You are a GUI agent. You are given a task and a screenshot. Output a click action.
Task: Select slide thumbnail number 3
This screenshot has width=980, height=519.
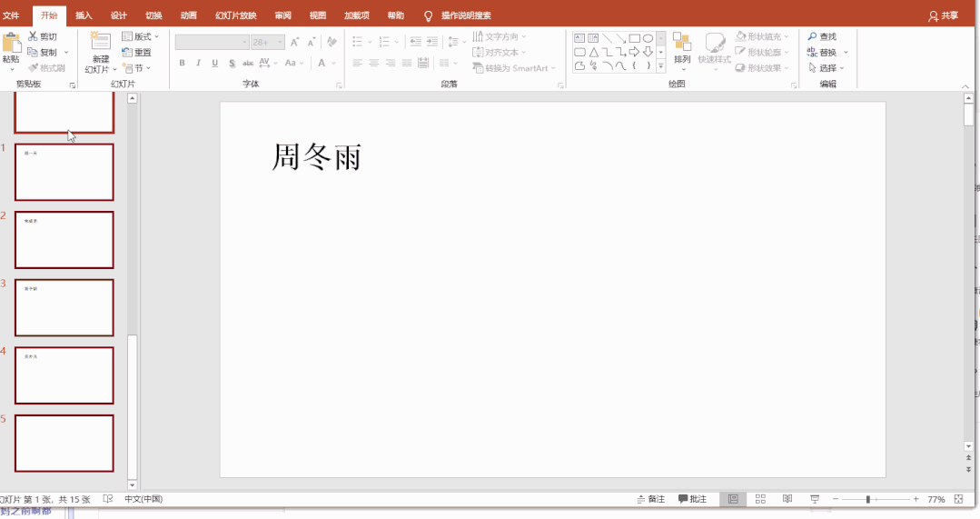pyautogui.click(x=64, y=307)
